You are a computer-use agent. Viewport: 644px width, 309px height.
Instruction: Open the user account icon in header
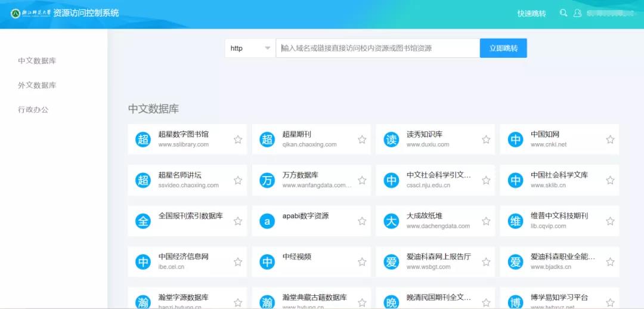577,13
